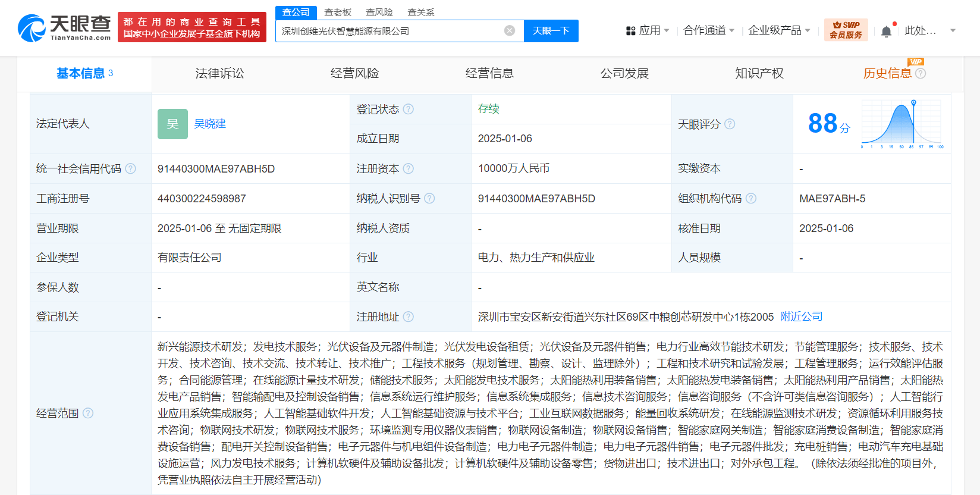Open legal representative 吴晓建 link
Image resolution: width=980 pixels, height=495 pixels.
click(210, 124)
